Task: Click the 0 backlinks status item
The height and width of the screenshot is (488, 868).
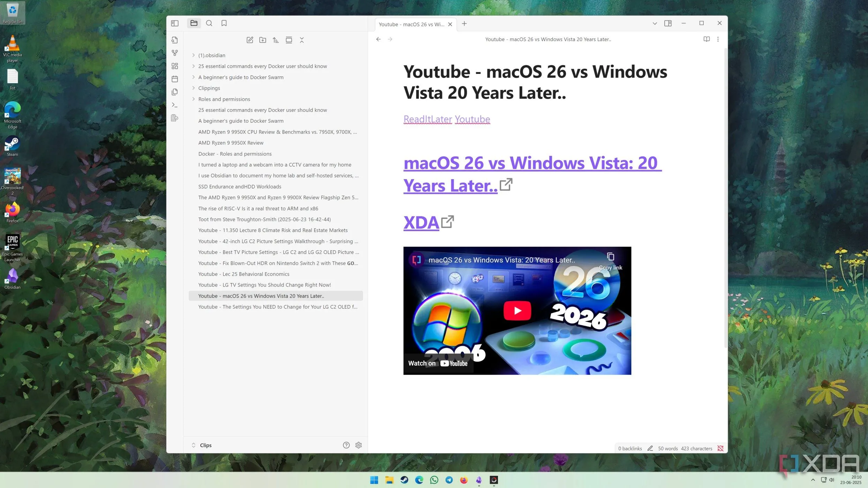Action: coord(630,449)
